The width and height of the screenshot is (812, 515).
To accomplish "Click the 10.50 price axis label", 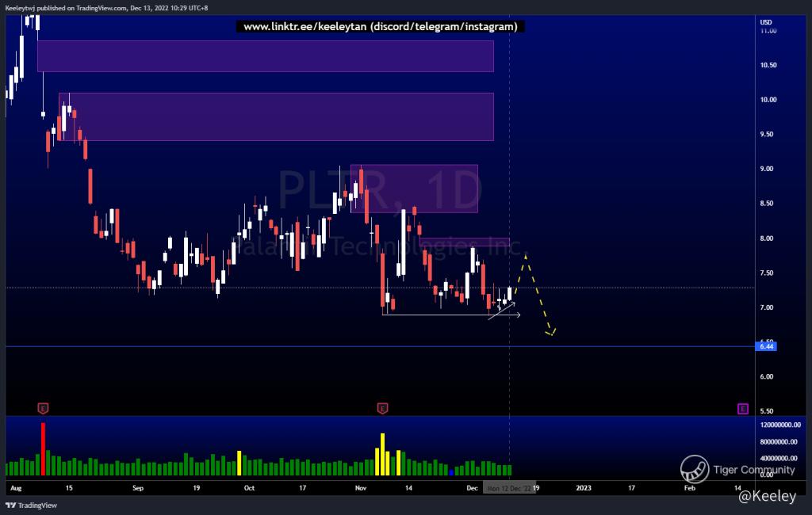I will (x=768, y=65).
